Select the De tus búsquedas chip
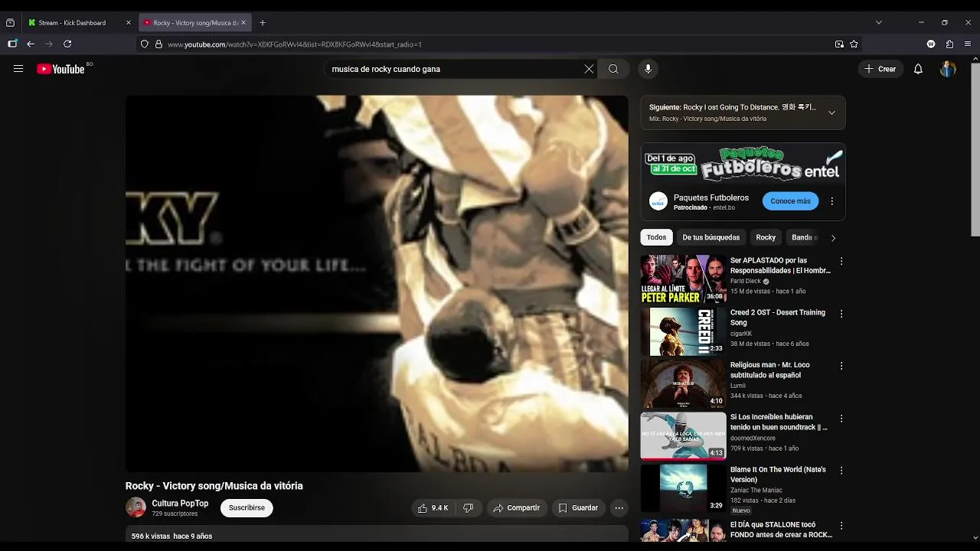980x551 pixels. coord(711,237)
